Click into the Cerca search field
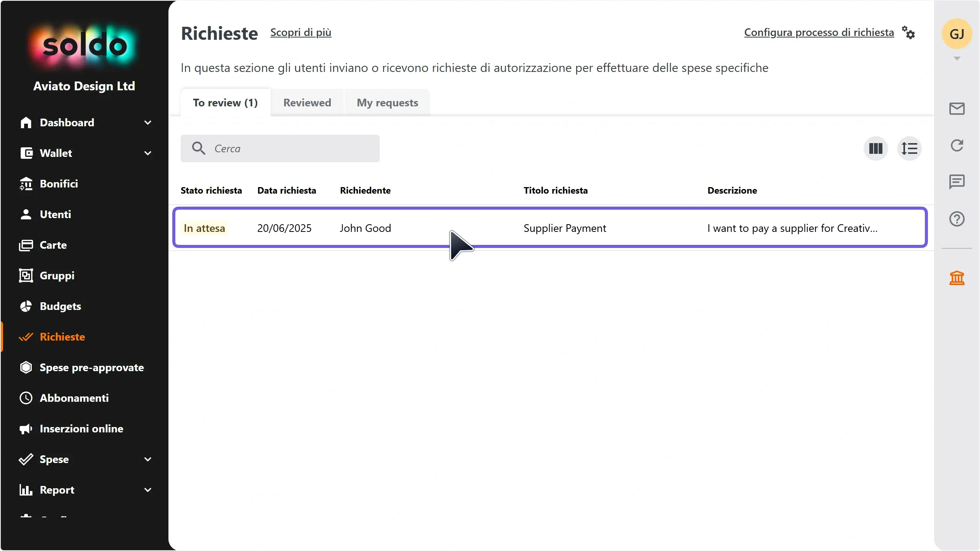The width and height of the screenshot is (980, 551). pyautogui.click(x=280, y=148)
